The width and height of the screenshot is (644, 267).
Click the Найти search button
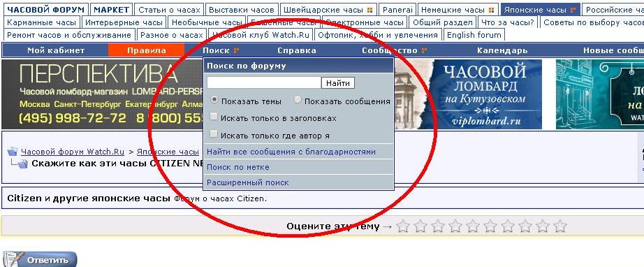pos(338,83)
